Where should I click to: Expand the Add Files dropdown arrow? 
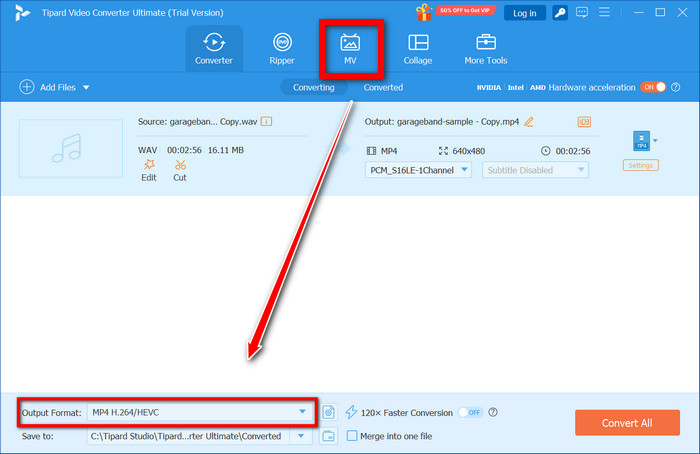pos(86,87)
